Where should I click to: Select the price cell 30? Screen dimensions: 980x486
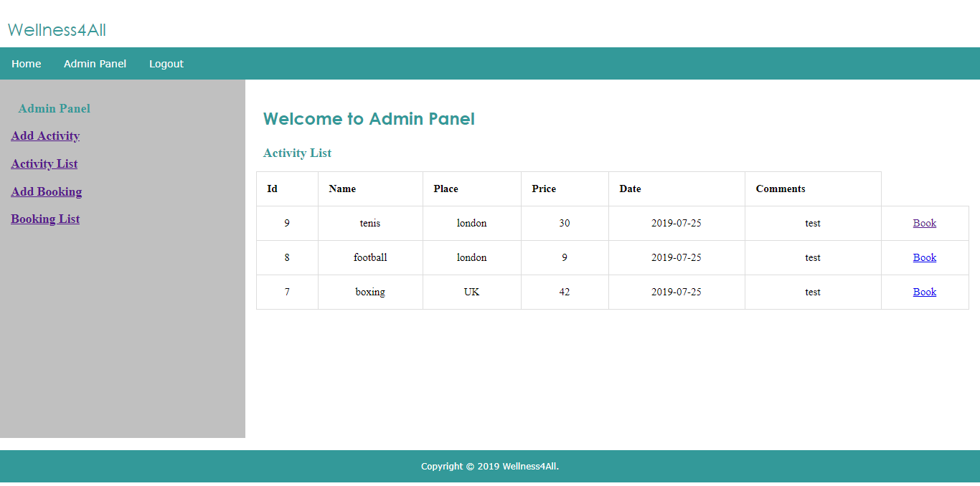(x=565, y=224)
